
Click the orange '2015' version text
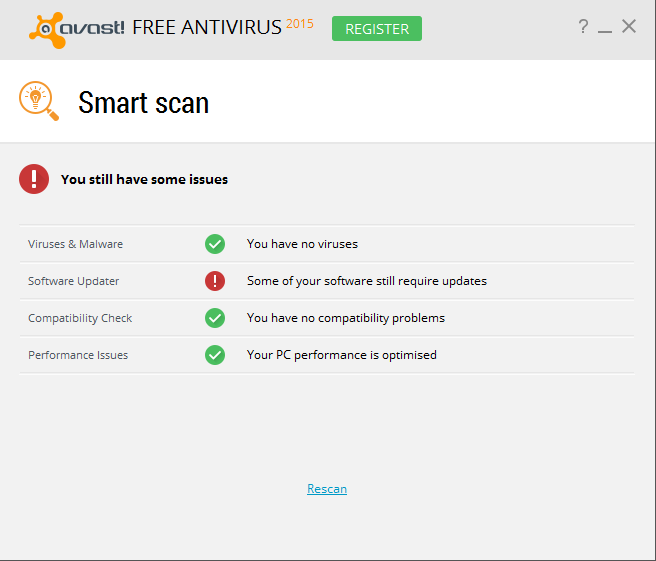[x=300, y=24]
